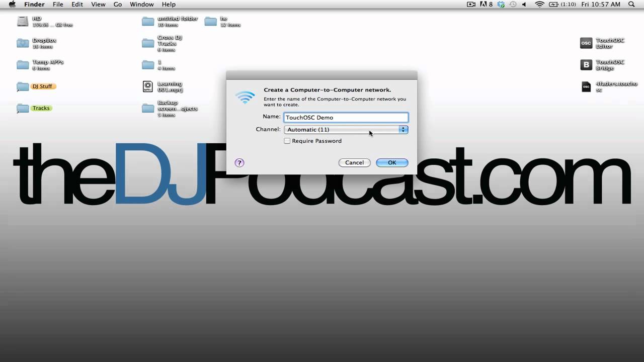This screenshot has width=644, height=362.
Task: Open Spotlight search magnifier icon
Action: point(631,5)
